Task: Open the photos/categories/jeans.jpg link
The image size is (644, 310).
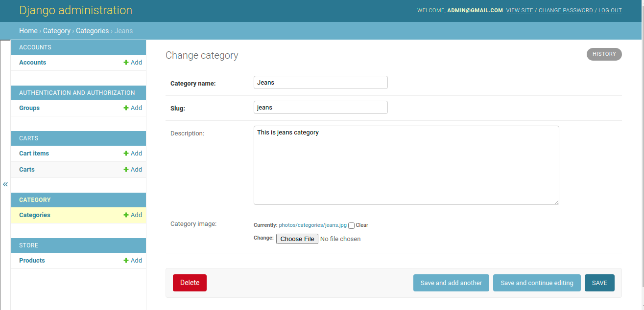Action: point(312,225)
